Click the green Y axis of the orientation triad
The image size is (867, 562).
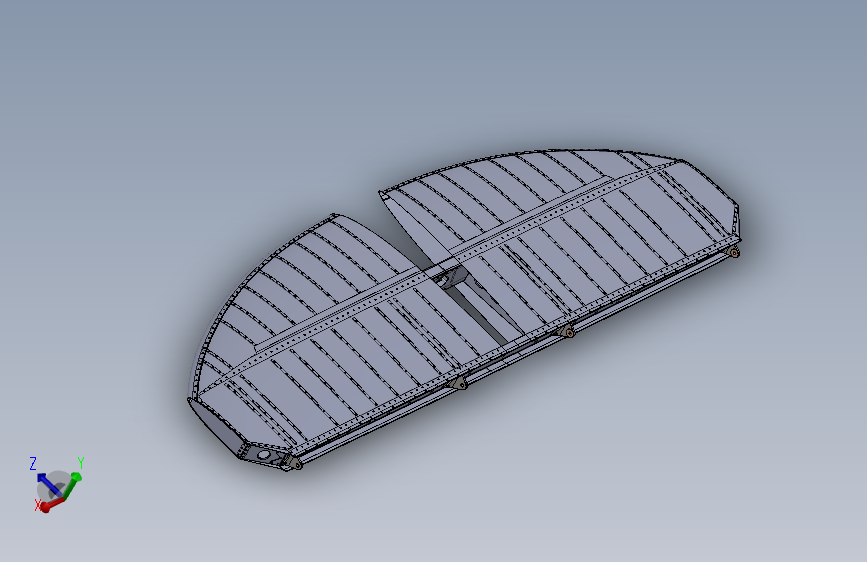tap(72, 485)
